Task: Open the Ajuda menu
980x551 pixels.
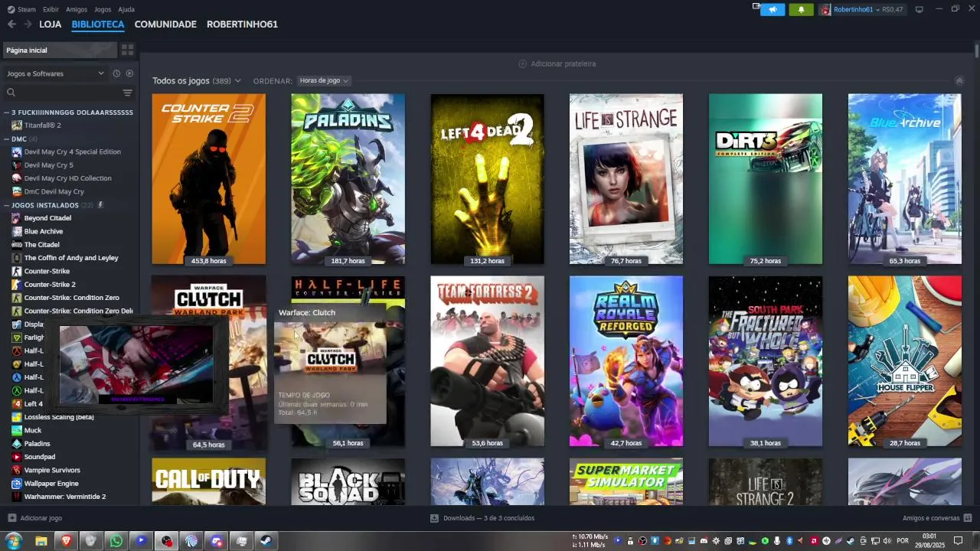Action: [126, 9]
